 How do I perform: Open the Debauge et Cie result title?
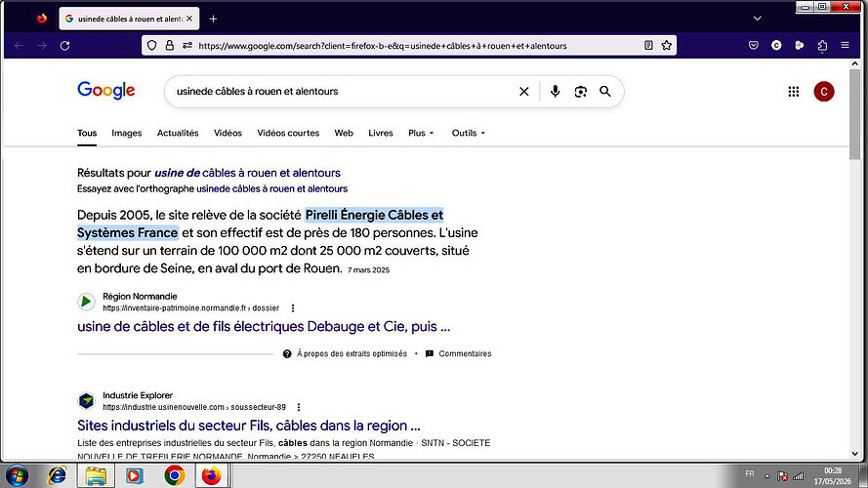tap(264, 326)
